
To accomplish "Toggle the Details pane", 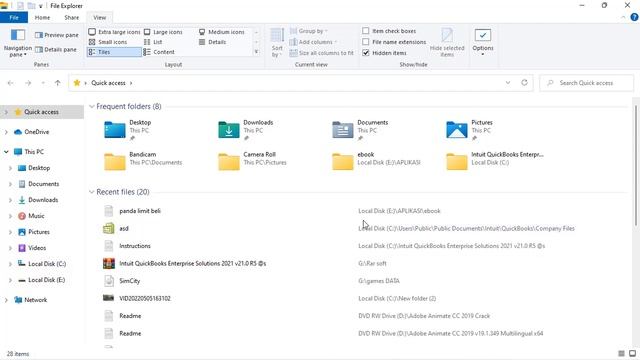I will pyautogui.click(x=56, y=49).
